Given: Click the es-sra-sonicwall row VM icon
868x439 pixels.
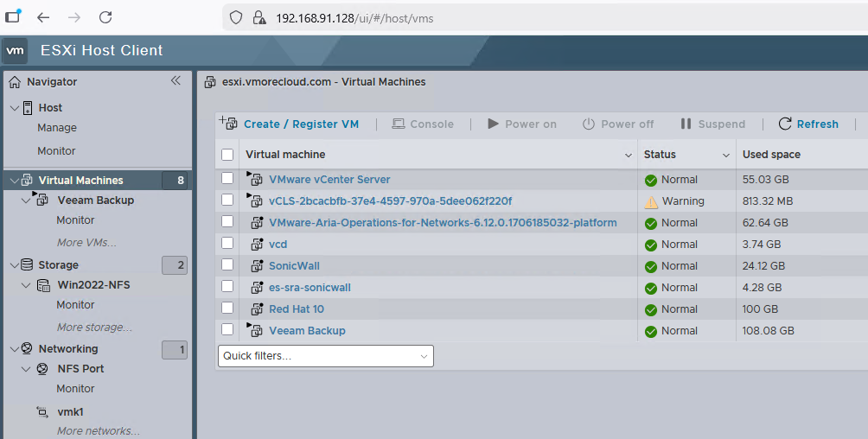Looking at the screenshot, I should pos(257,287).
